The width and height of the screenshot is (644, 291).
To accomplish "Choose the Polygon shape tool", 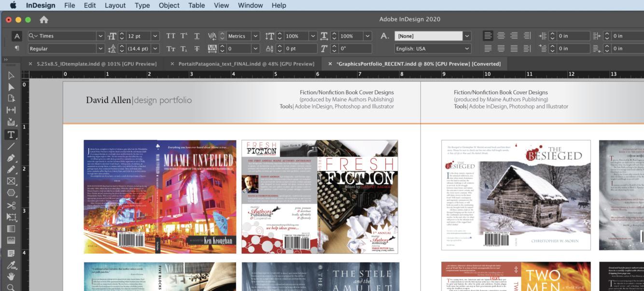I will tap(11, 193).
